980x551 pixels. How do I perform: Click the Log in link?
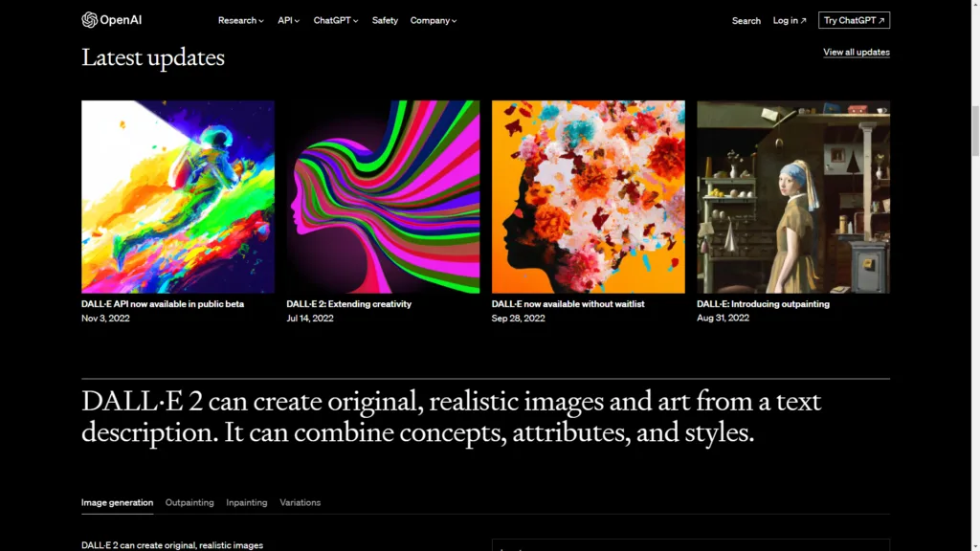pyautogui.click(x=790, y=21)
